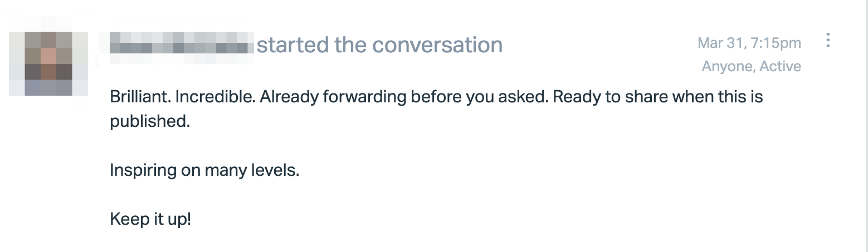Click the "Mar 31" date text
This screenshot has height=252, width=868.
point(718,43)
